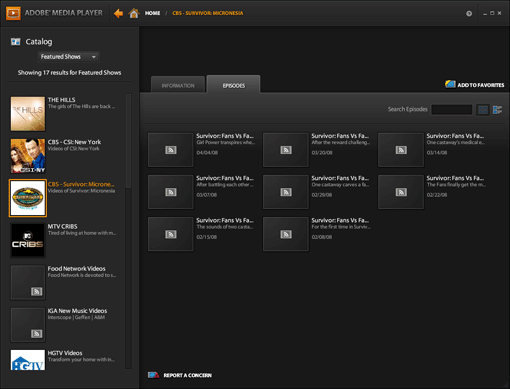Screen dimensions: 510x389
Task: Click the Catalog heading text
Action: (39, 42)
